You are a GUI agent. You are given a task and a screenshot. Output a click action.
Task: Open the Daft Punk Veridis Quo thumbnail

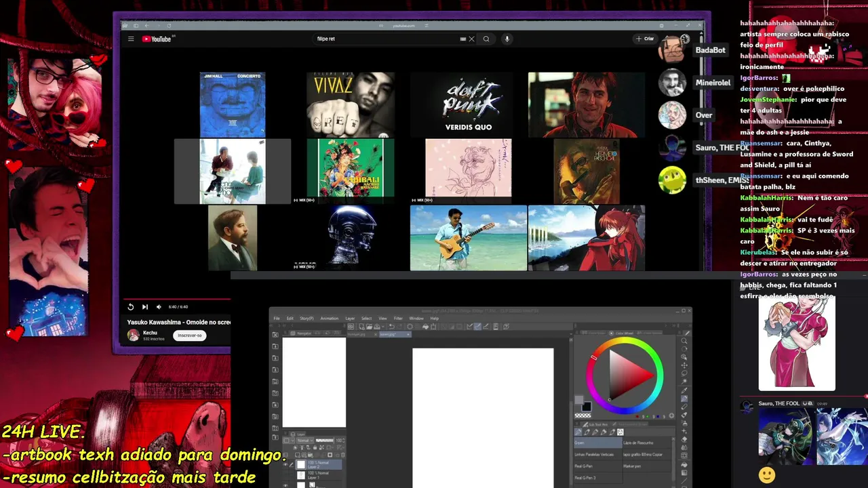point(469,104)
